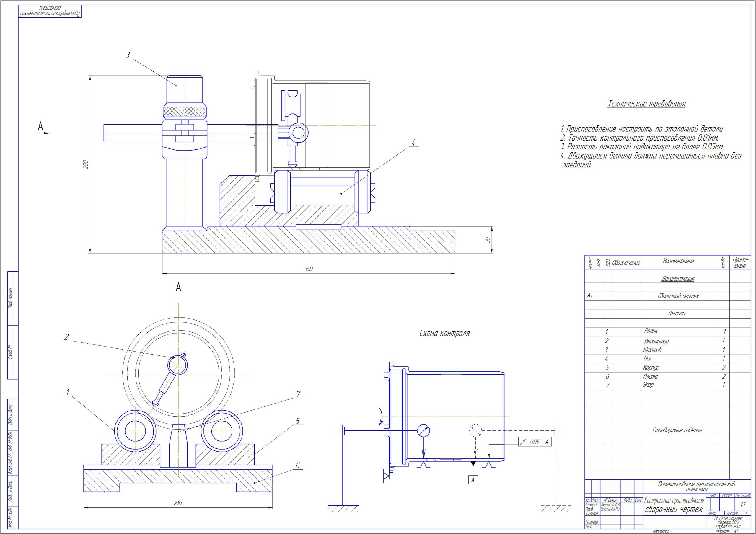Click the 'Масса' label

point(727,496)
